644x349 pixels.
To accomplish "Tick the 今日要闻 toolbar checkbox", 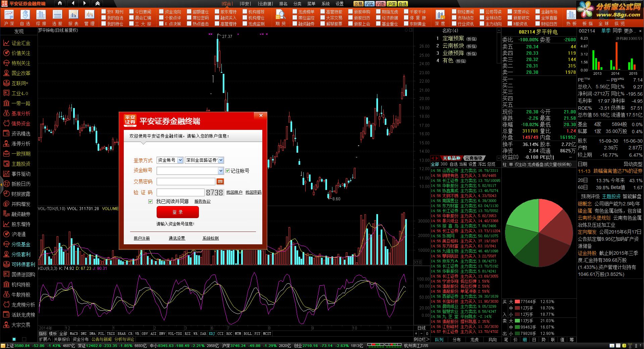I will tap(131, 12).
